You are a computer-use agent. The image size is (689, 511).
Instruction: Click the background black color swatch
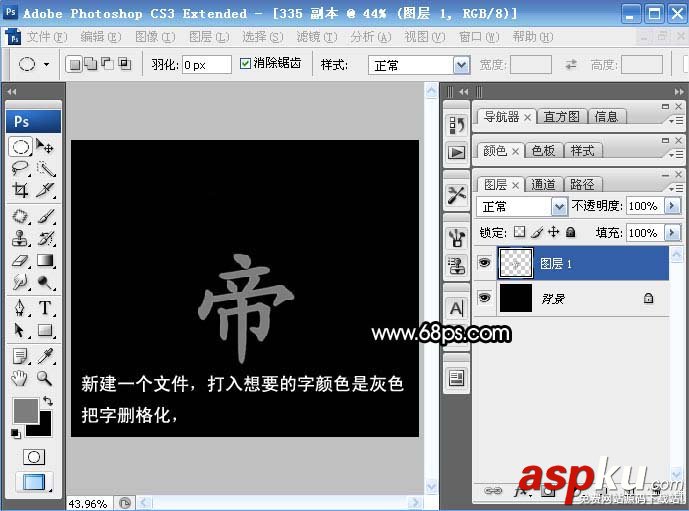(x=45, y=428)
